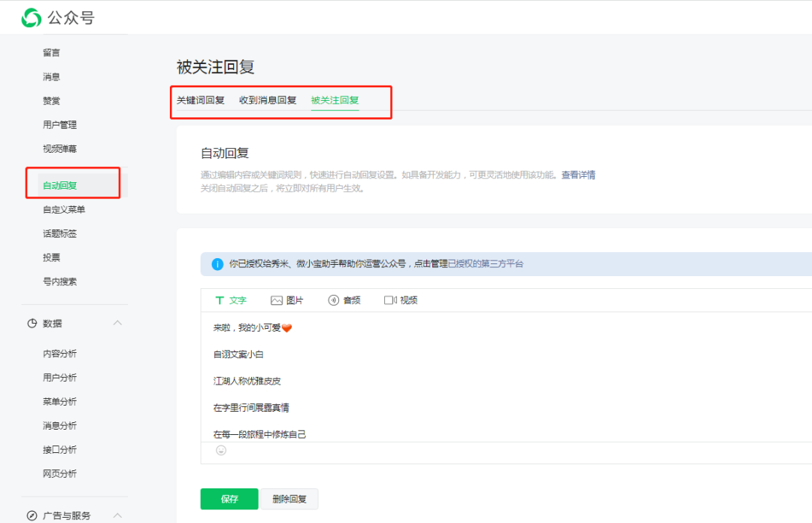812x523 pixels.
Task: Expand the 广告与服务 section
Action: coord(117,515)
